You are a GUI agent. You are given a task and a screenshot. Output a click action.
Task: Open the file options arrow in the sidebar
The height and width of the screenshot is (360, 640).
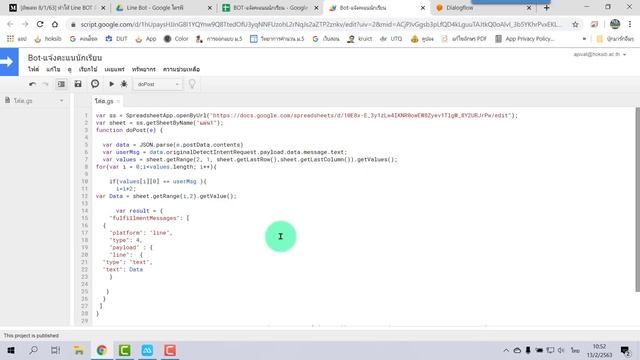[61, 100]
